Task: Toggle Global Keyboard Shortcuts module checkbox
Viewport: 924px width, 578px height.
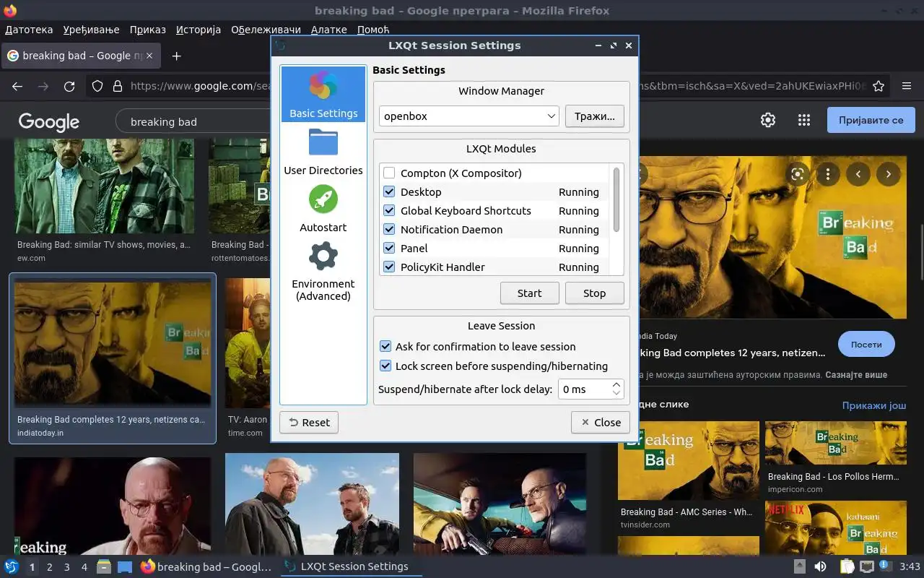Action: (389, 210)
